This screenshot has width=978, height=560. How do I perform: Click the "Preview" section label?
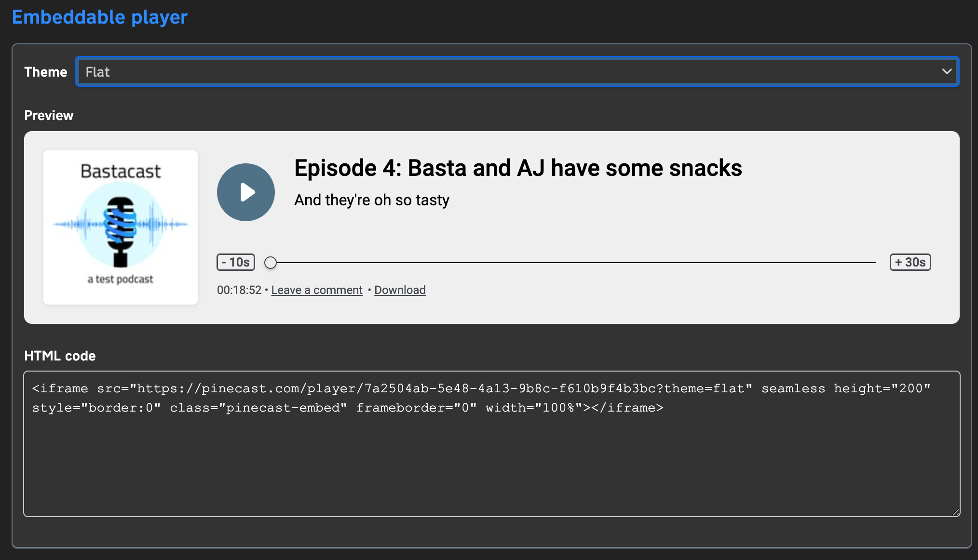click(x=49, y=115)
